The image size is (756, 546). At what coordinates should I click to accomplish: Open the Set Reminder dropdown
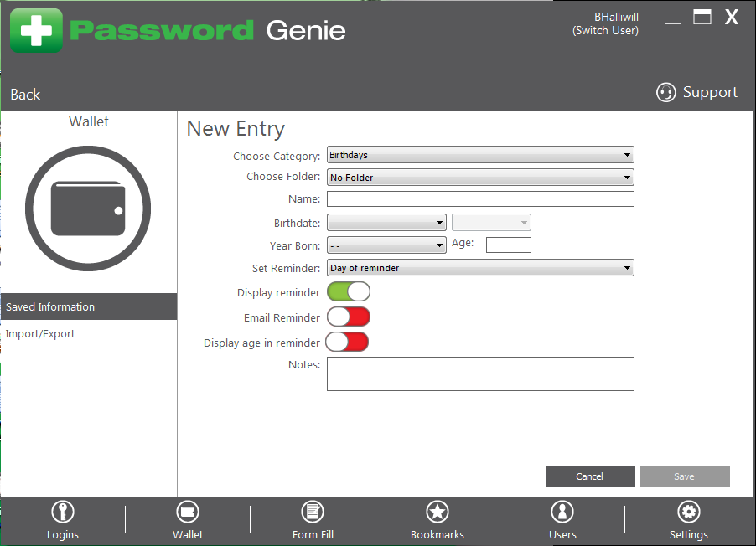480,268
